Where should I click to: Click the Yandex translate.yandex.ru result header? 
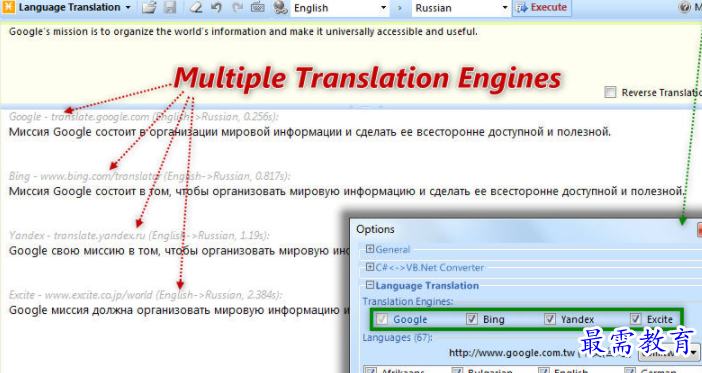tap(139, 236)
